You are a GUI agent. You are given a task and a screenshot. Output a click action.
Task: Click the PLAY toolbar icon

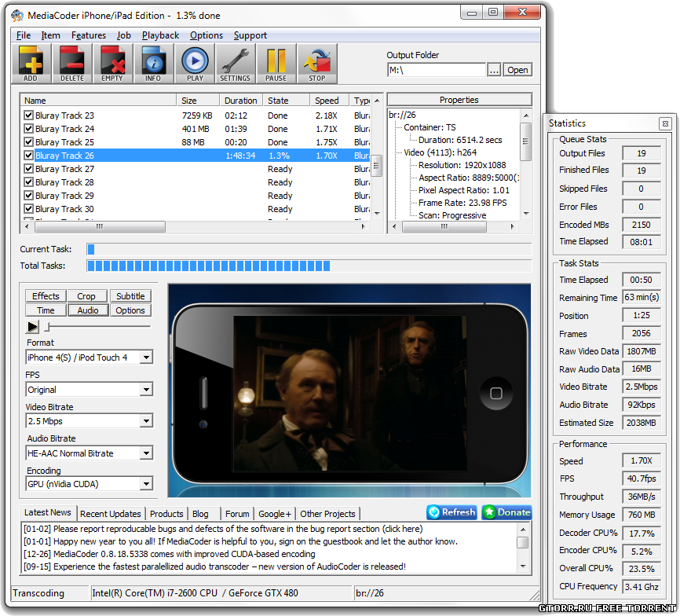tap(195, 64)
